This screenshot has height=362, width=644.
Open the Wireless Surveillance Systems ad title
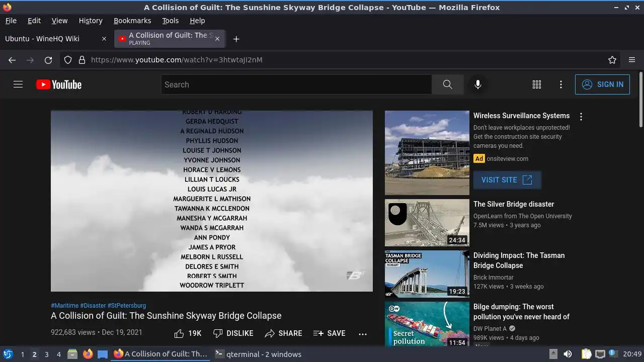[522, 116]
